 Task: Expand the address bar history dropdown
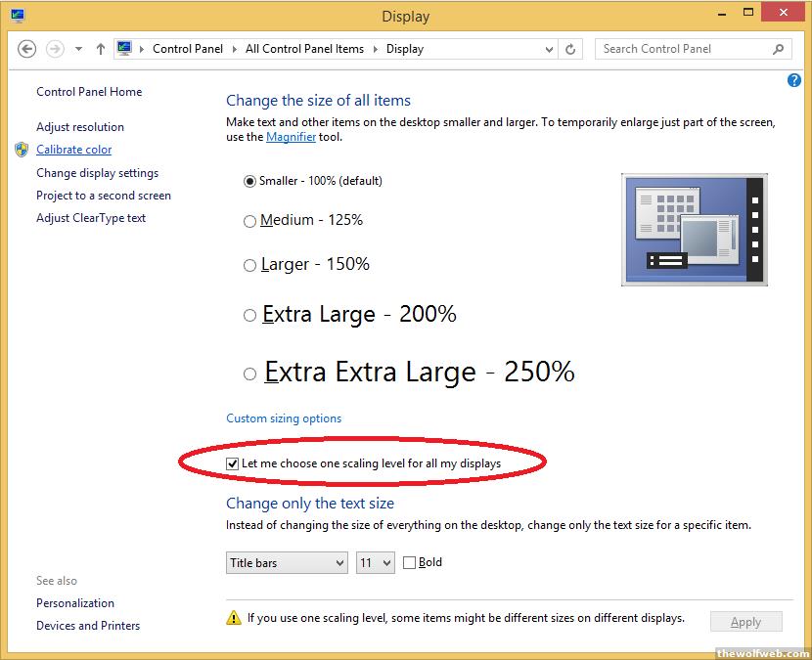point(550,49)
